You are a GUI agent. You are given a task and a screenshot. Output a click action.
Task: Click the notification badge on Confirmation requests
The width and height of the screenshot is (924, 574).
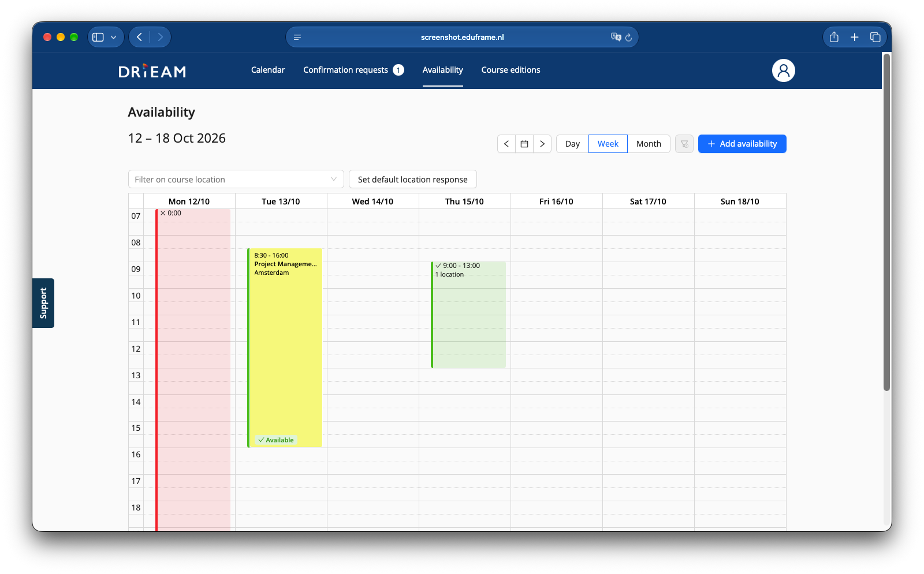point(398,70)
